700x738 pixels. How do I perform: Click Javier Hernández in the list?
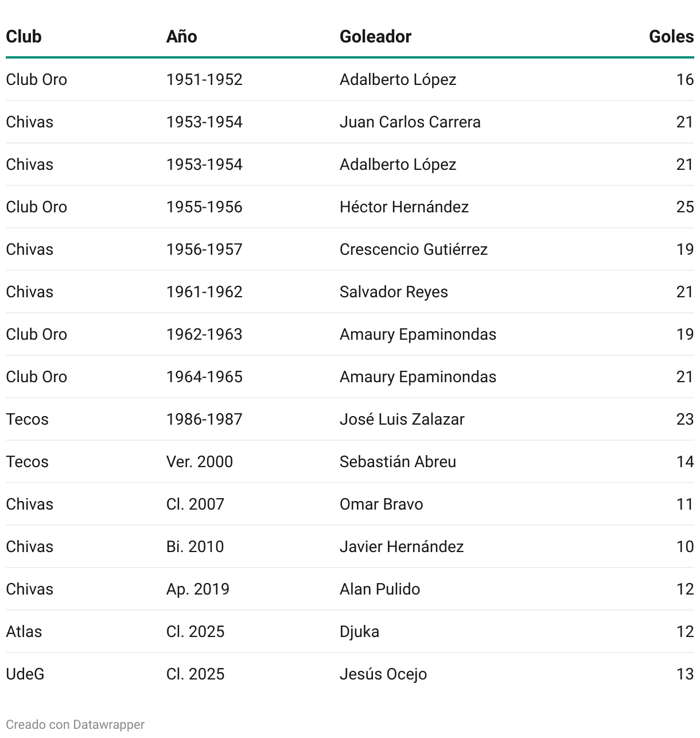click(x=402, y=546)
